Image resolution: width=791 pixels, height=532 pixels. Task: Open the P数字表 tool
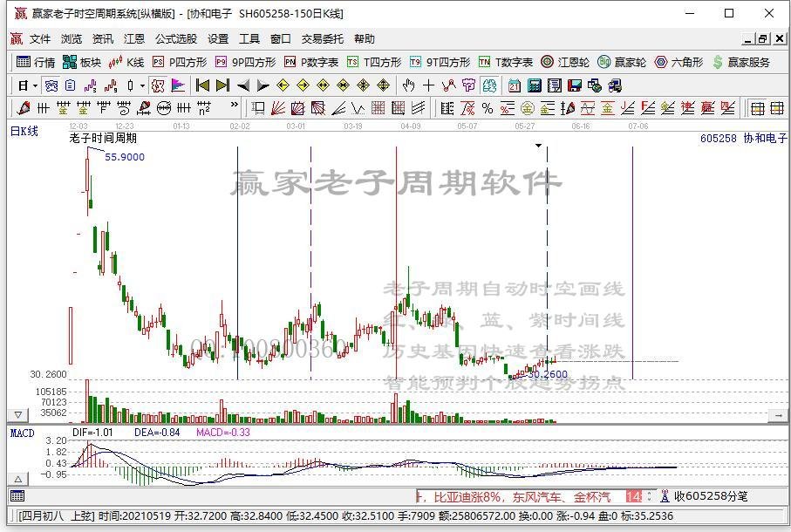pyautogui.click(x=311, y=62)
